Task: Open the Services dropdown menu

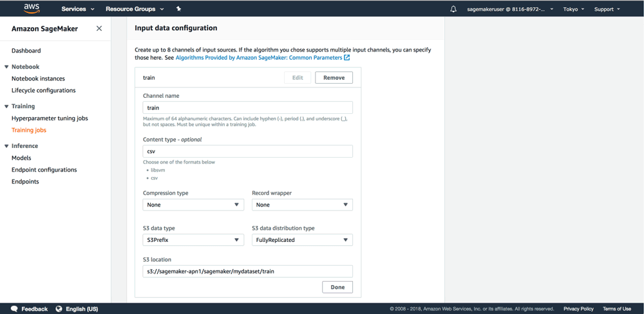Action: coord(78,9)
